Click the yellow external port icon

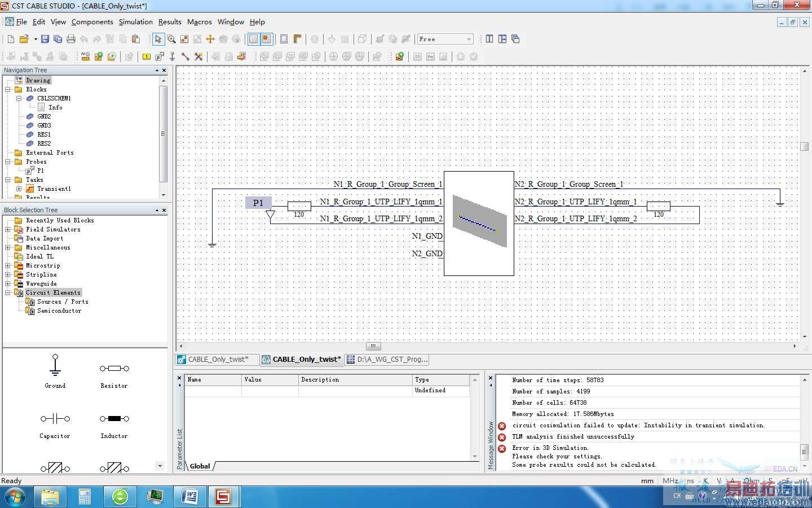pos(147,56)
